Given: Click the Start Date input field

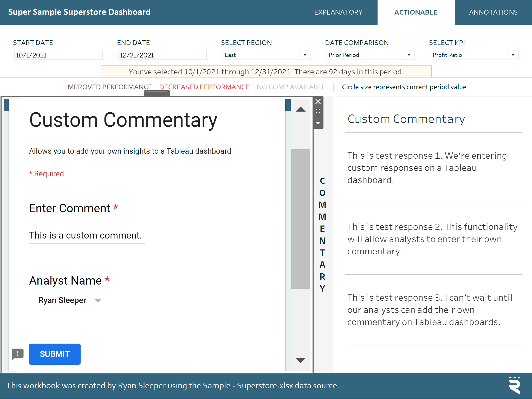Looking at the screenshot, I should (58, 55).
